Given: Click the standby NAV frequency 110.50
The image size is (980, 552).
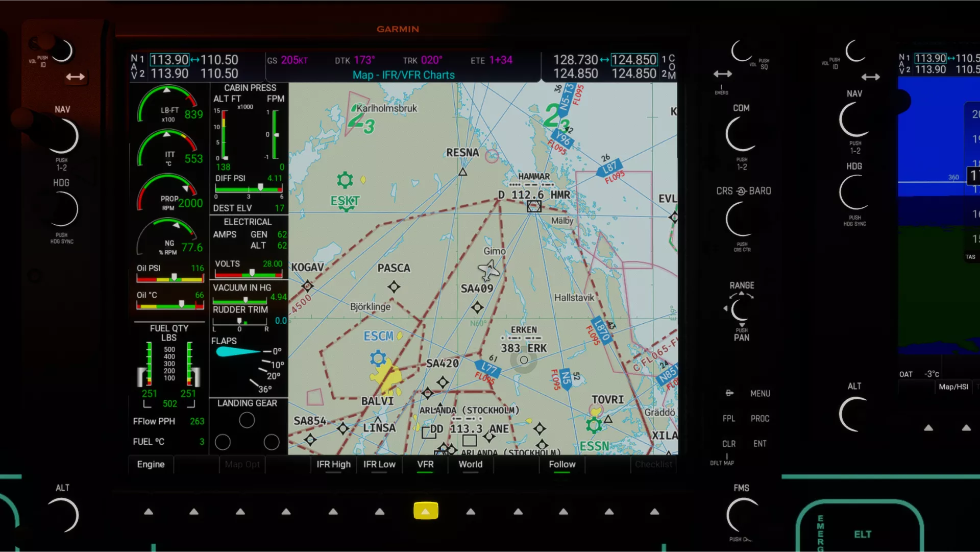Looking at the screenshot, I should pos(220,60).
